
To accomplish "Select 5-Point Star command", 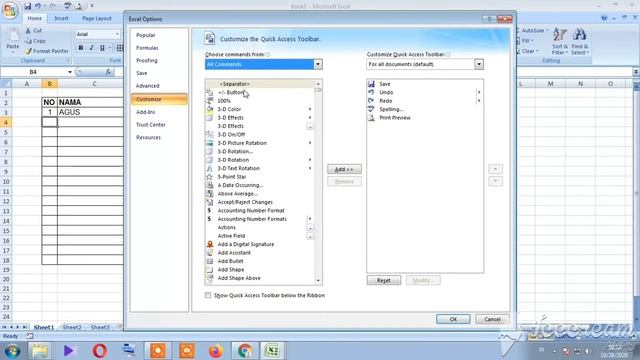I will click(260, 177).
